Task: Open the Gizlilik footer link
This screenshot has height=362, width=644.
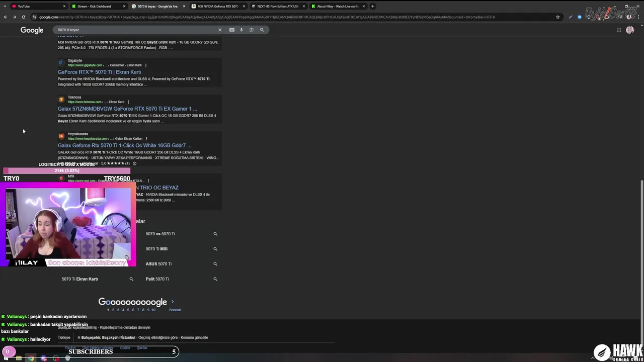Action: pos(125,348)
